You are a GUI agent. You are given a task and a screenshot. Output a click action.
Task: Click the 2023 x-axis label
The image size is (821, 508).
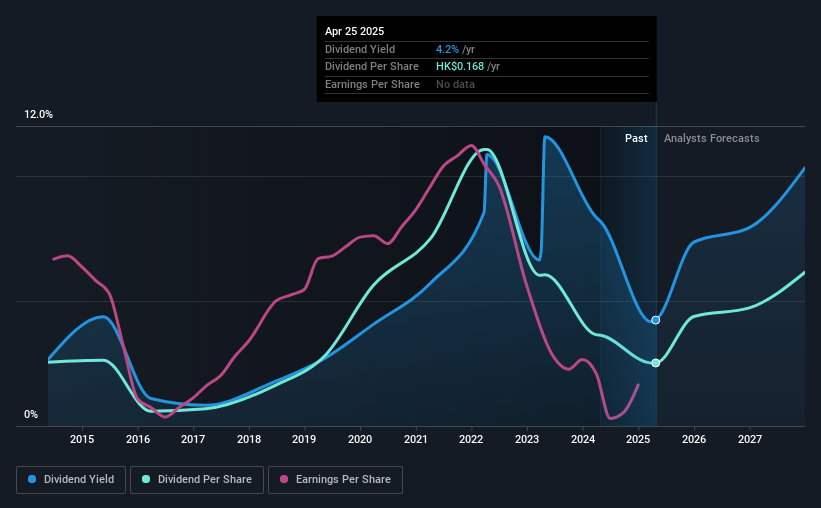pos(527,439)
